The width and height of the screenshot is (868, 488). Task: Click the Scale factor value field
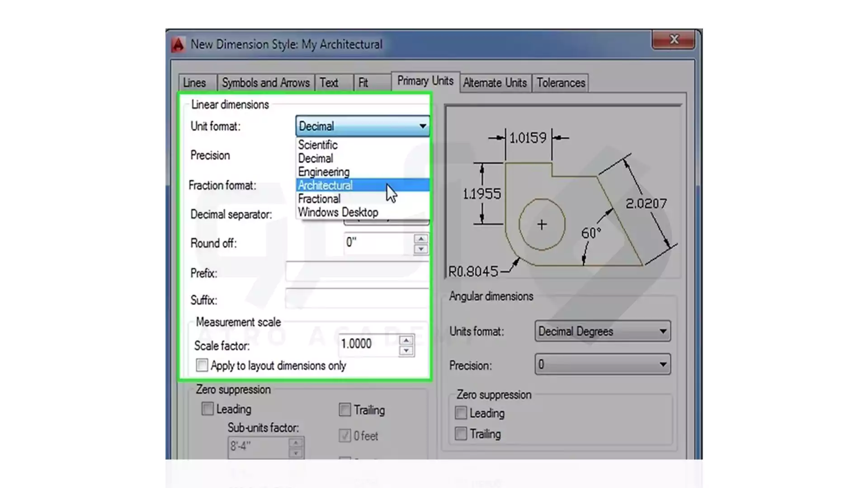(368, 345)
